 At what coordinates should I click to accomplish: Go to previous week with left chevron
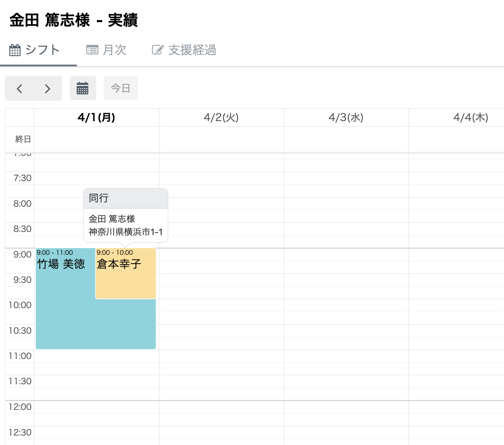(x=20, y=88)
